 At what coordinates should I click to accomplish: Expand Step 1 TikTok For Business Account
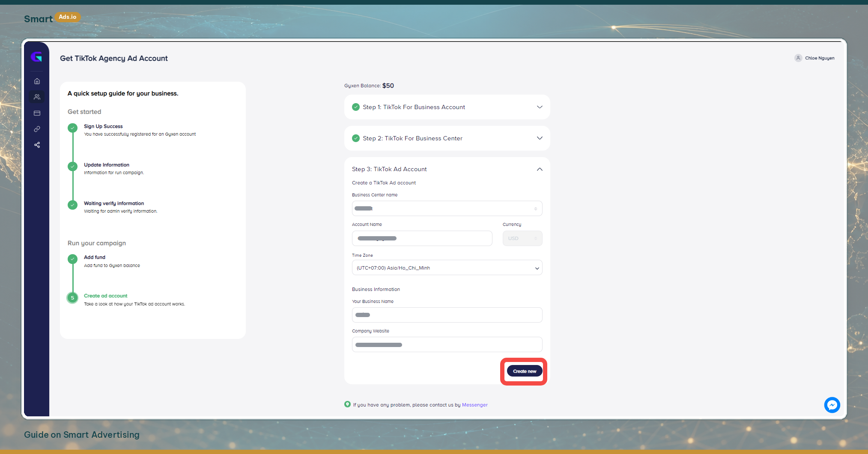(447, 107)
